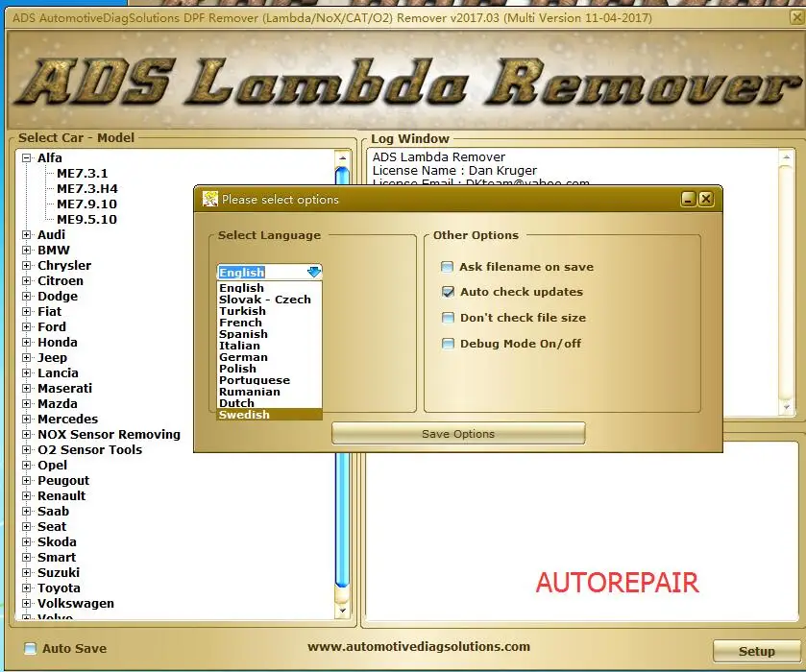Screen dimensions: 806x672
Task: Select the Mazda tree item
Action: (57, 404)
